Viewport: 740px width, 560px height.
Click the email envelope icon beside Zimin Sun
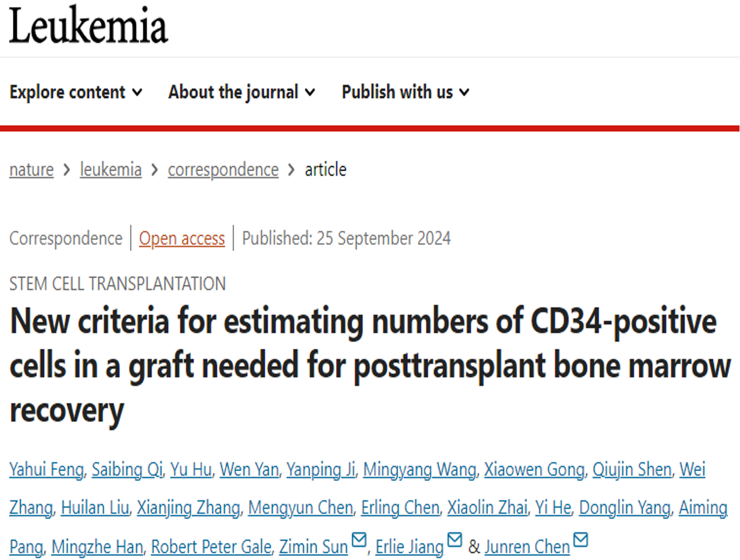[359, 540]
